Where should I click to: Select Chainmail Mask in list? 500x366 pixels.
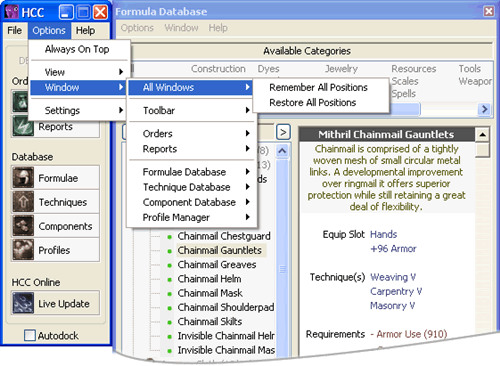click(x=210, y=293)
